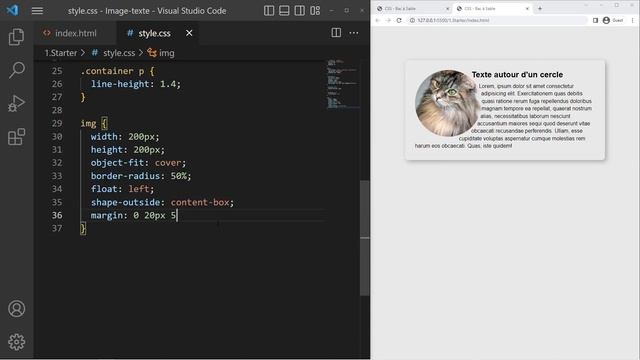This screenshot has height=360, width=640.
Task: Open the Guest profile menu
Action: tap(612, 20)
